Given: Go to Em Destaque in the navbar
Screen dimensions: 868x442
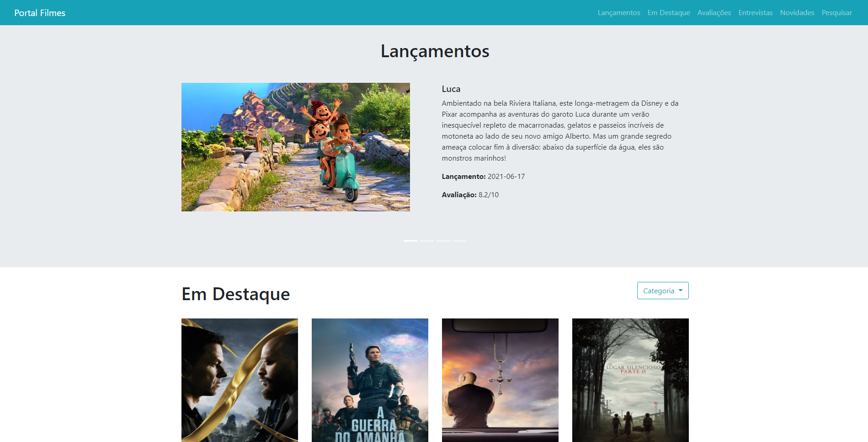Looking at the screenshot, I should click(x=668, y=13).
